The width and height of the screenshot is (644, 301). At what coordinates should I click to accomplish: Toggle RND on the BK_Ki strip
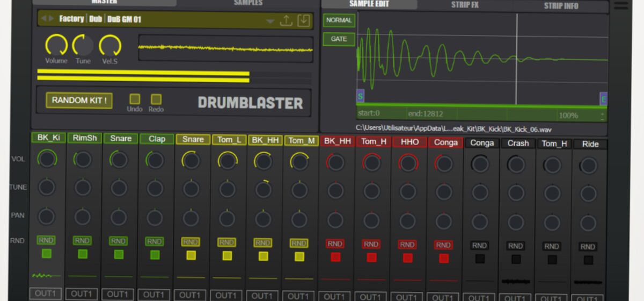click(x=46, y=240)
